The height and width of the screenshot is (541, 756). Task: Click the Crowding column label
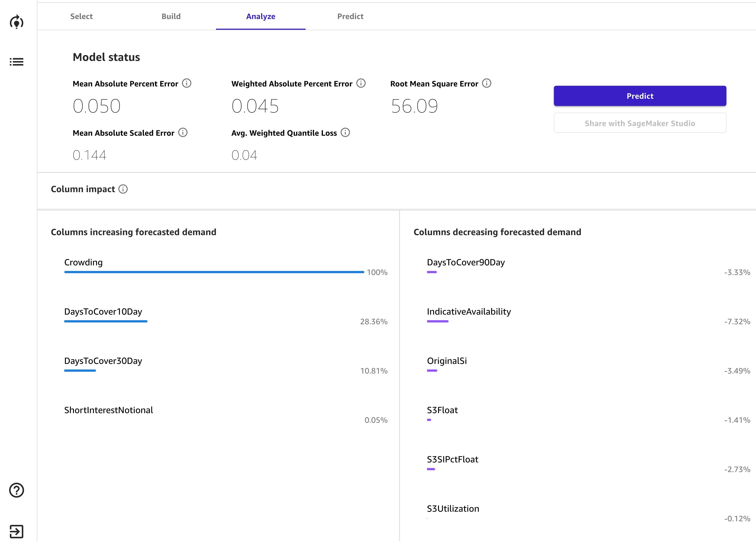click(83, 262)
